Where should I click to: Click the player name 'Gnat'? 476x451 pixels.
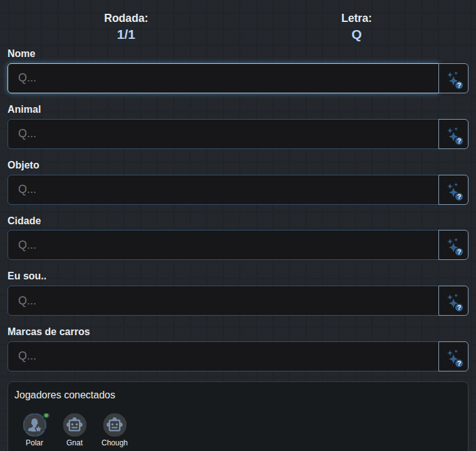coord(75,443)
